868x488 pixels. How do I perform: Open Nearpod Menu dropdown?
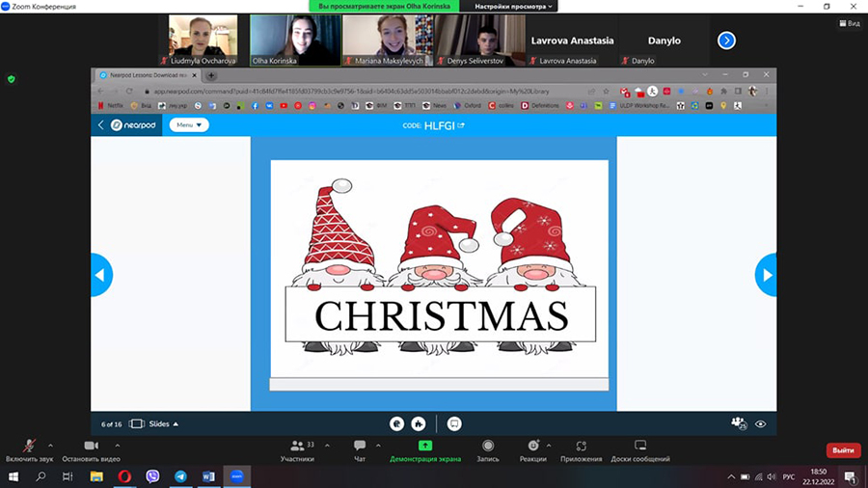tap(189, 125)
